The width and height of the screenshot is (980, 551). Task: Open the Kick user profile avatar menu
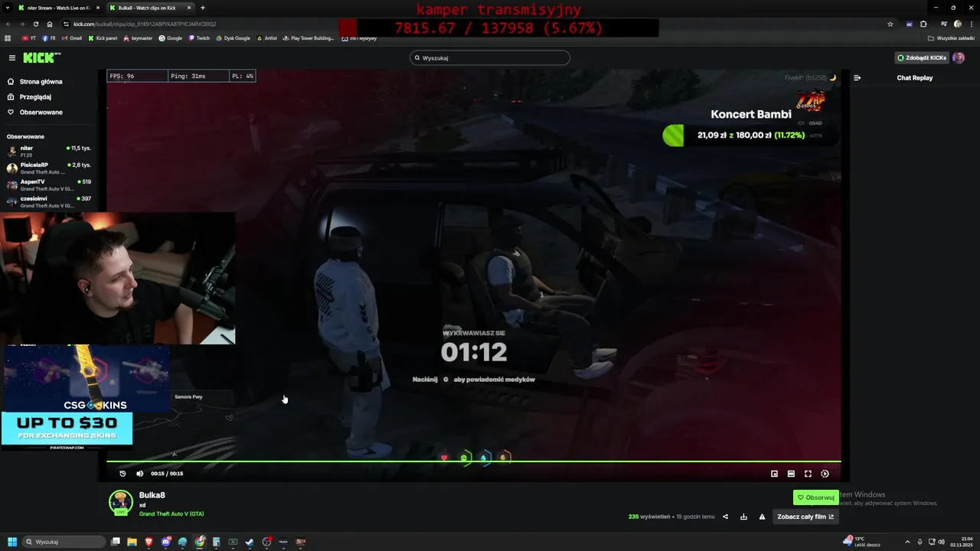(959, 57)
